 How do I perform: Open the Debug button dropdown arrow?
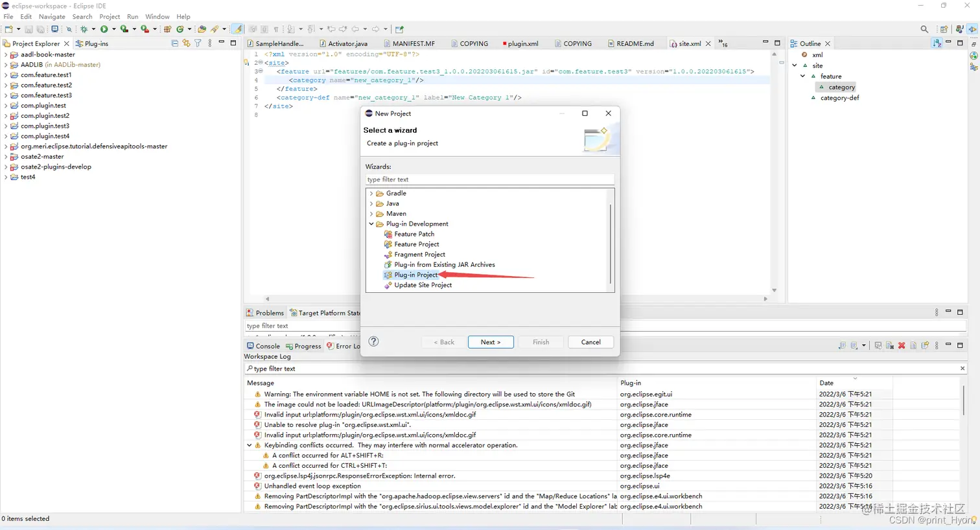pos(93,29)
